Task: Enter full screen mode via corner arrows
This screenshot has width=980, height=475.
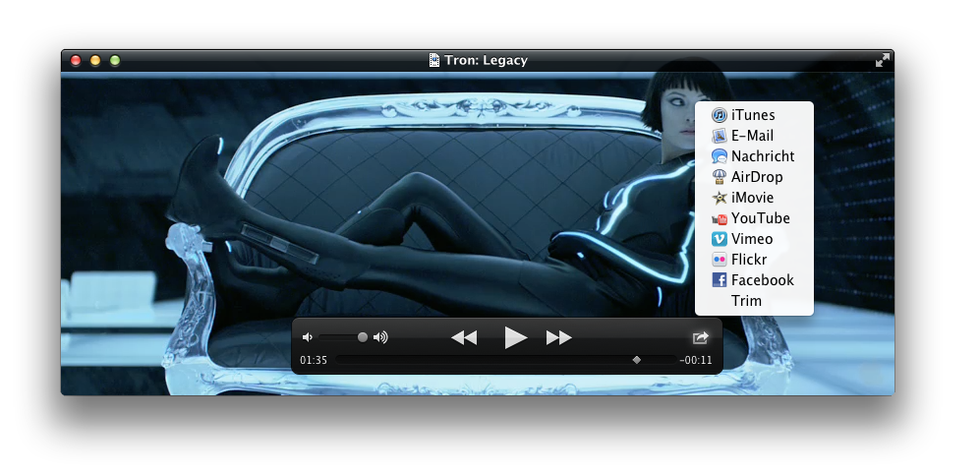Action: click(882, 60)
